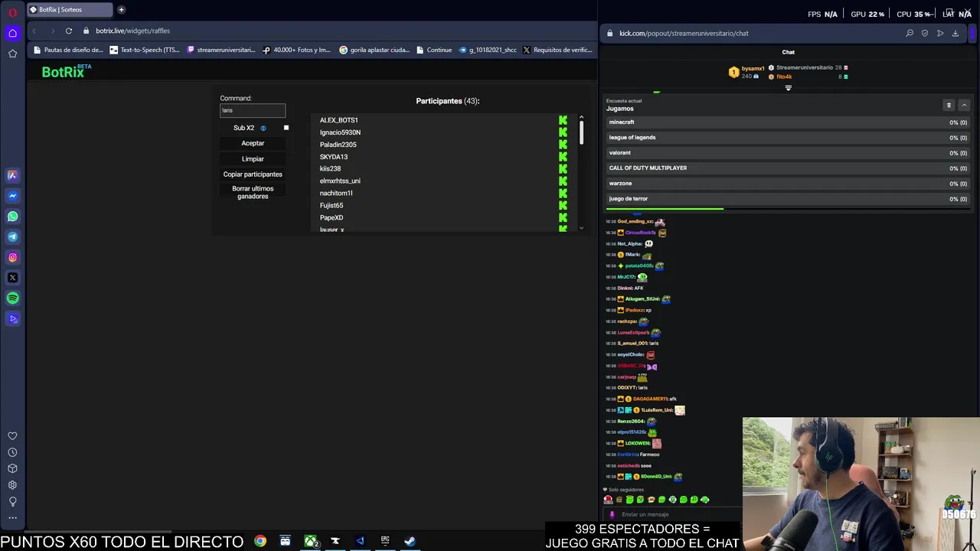Vote for juego de terror option
Viewport: 980px width, 551px height.
[788, 199]
